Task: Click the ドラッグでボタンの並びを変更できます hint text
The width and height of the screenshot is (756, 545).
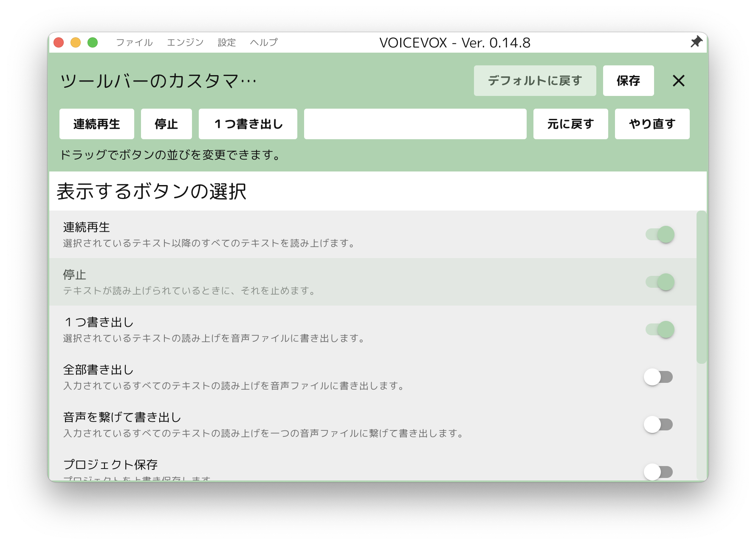Action: [x=170, y=155]
